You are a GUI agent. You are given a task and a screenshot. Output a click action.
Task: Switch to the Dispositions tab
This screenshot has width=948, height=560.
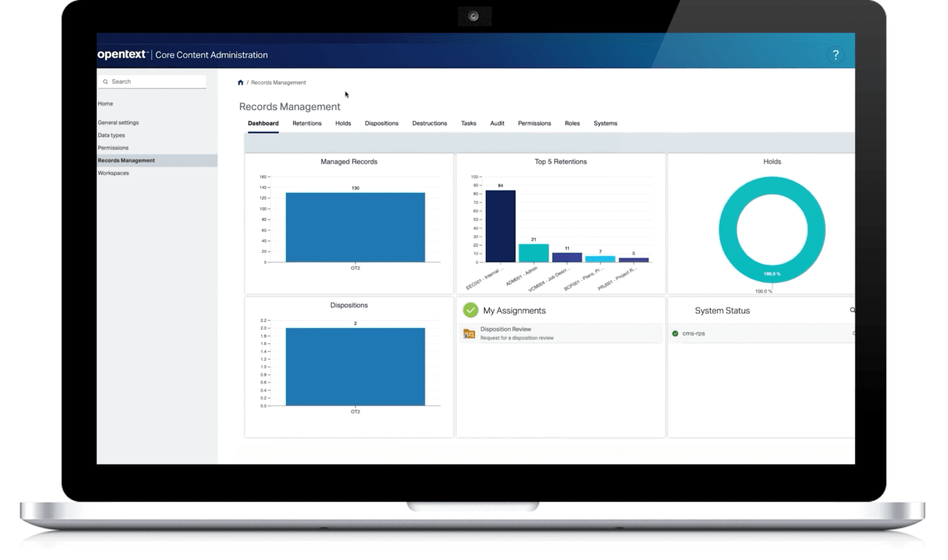(x=381, y=123)
